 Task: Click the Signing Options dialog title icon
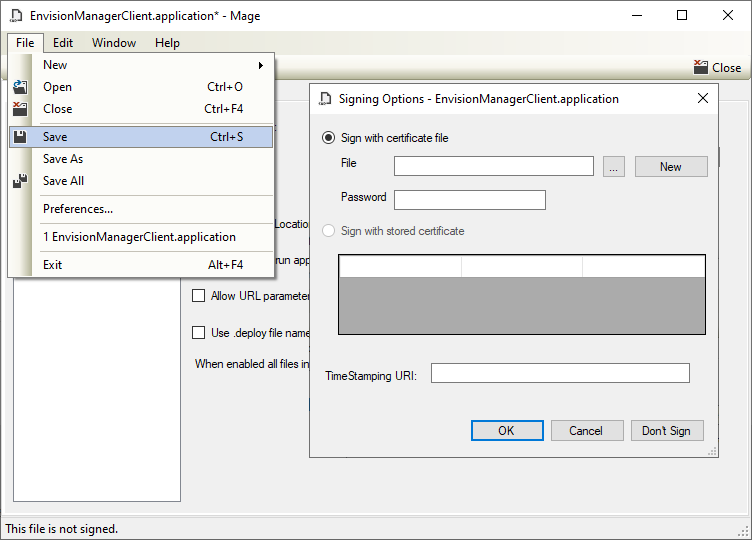point(325,99)
